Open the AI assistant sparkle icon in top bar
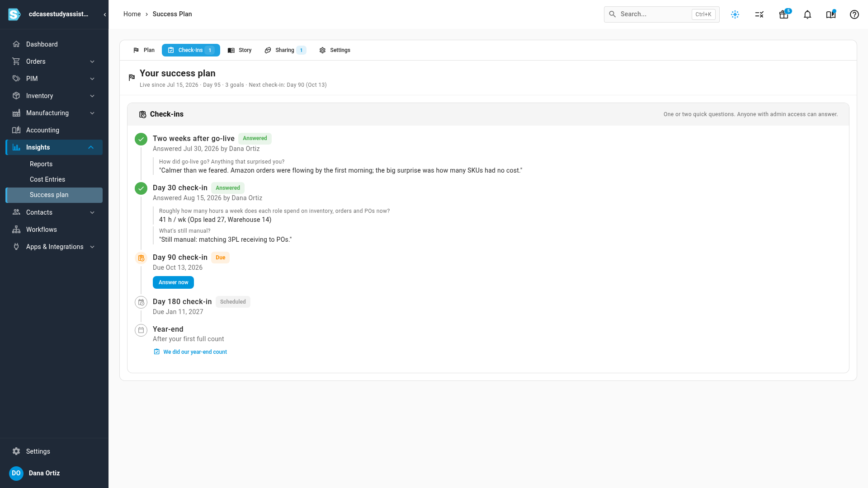Image resolution: width=868 pixels, height=488 pixels. tap(735, 14)
